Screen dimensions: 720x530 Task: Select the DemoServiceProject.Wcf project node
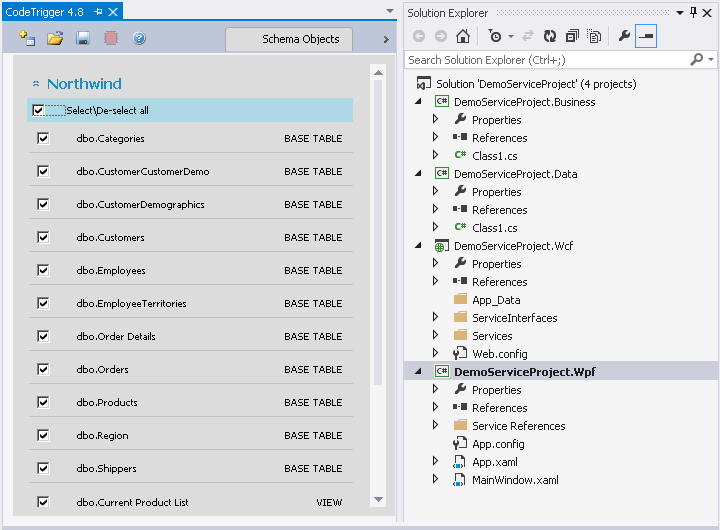tap(513, 246)
